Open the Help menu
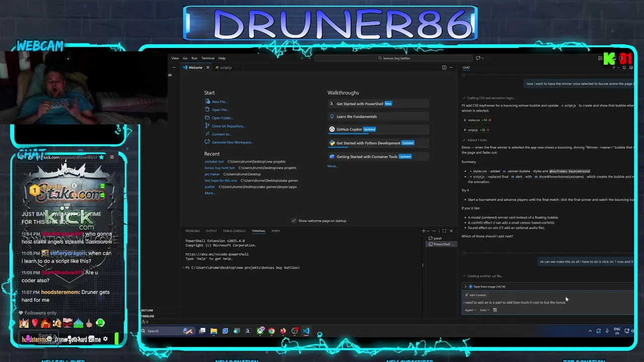 222,58
